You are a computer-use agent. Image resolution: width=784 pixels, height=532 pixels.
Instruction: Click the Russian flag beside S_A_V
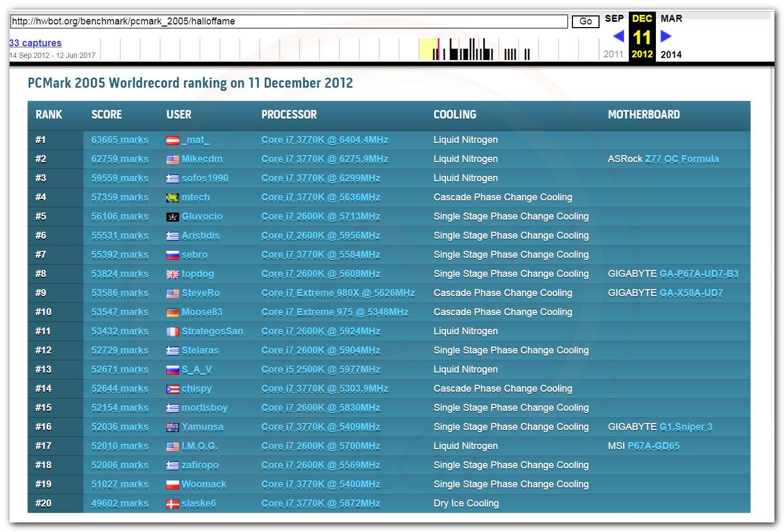click(x=172, y=370)
